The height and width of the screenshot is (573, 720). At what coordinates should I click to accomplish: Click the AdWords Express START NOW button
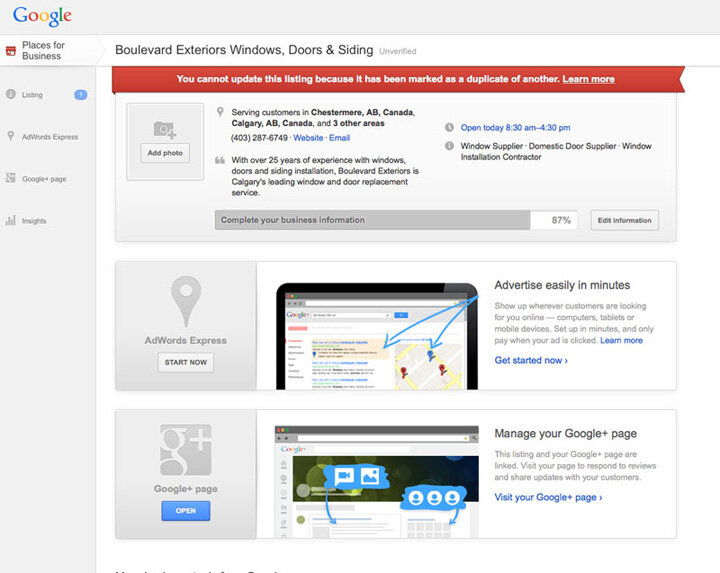point(186,362)
